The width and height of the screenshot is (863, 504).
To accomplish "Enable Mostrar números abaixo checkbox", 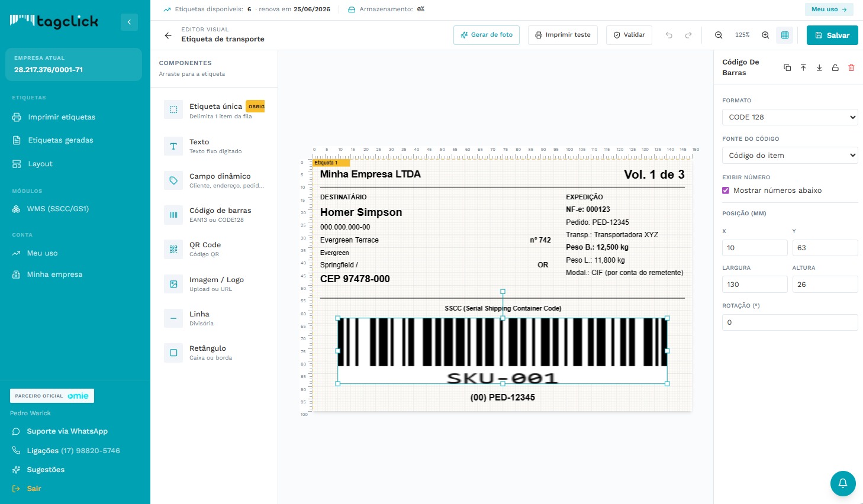I will pyautogui.click(x=726, y=190).
